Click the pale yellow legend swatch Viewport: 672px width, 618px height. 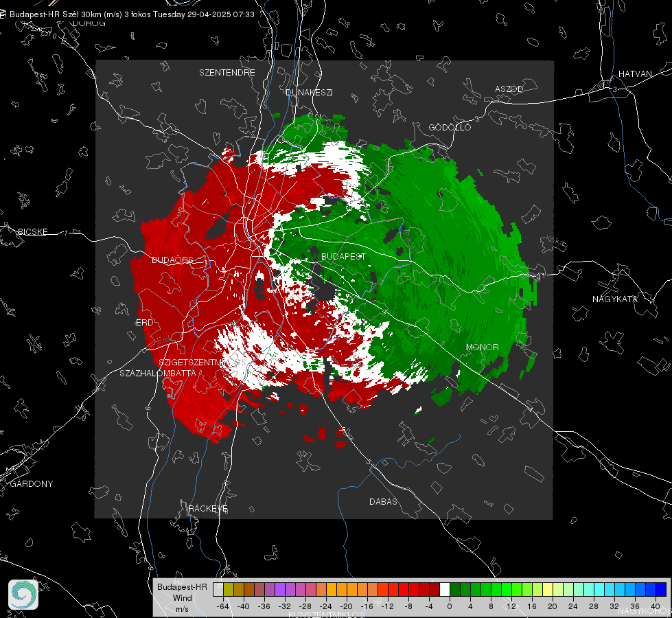point(548,589)
